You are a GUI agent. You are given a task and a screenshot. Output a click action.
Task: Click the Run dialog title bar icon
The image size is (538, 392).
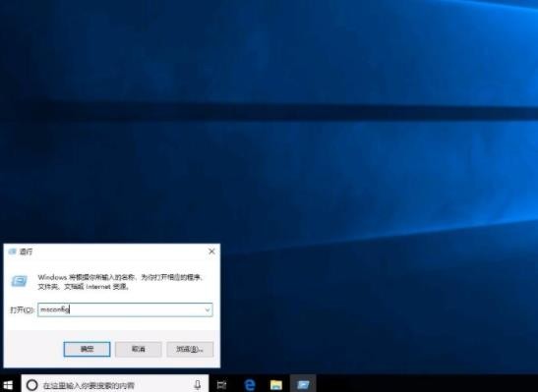click(x=13, y=252)
